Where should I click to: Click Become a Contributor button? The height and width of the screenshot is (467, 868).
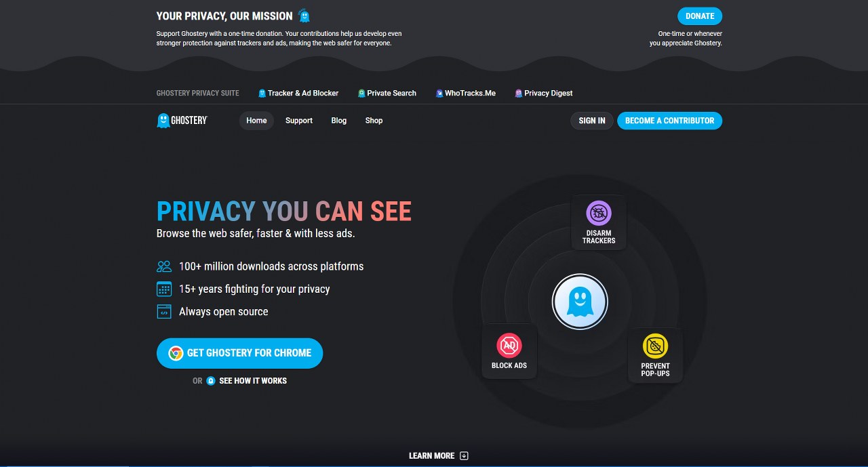point(669,121)
